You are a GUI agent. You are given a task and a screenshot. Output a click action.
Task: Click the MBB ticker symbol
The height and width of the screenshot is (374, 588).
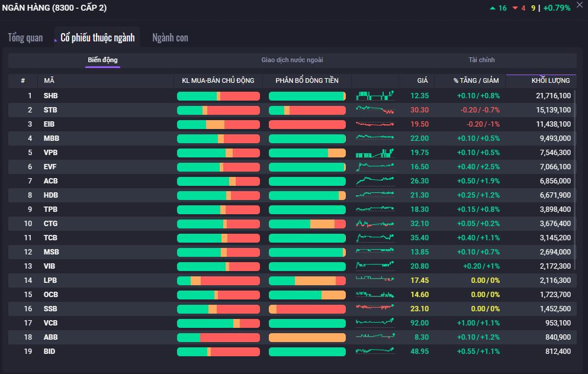pos(52,138)
